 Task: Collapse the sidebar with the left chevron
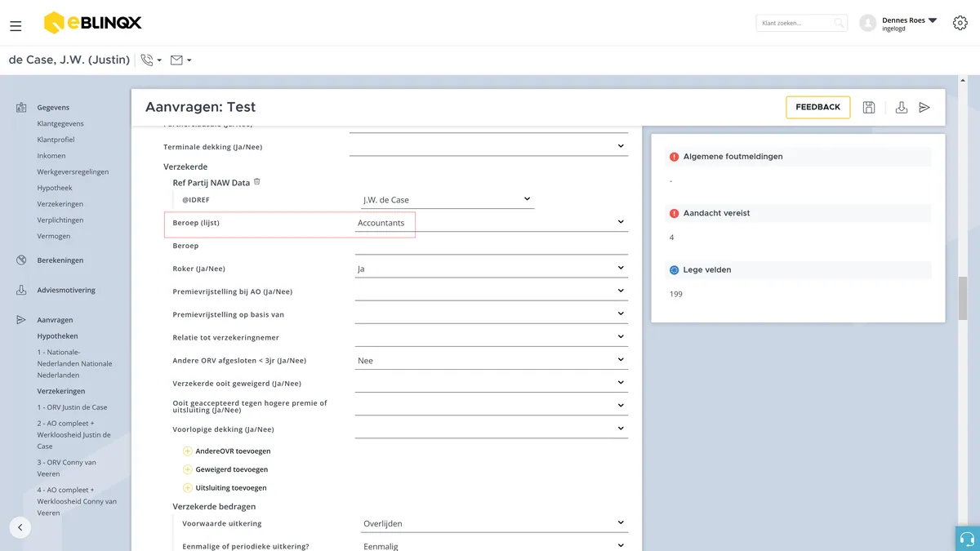point(20,527)
